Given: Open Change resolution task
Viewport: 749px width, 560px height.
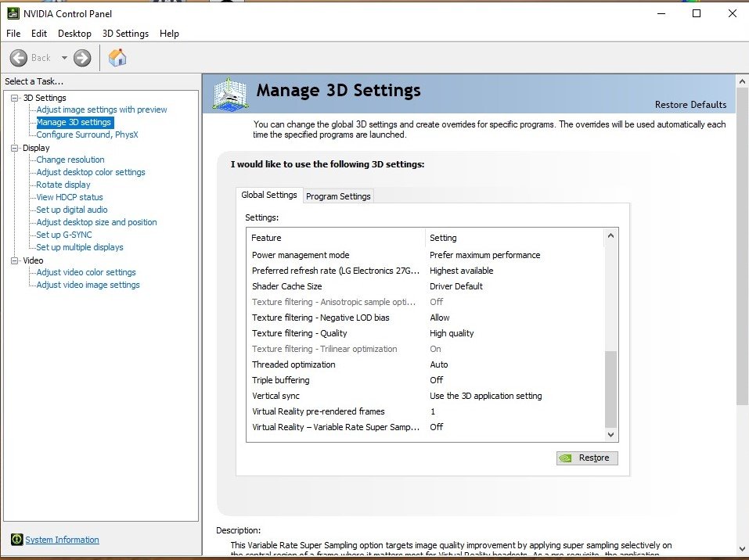Looking at the screenshot, I should [70, 160].
